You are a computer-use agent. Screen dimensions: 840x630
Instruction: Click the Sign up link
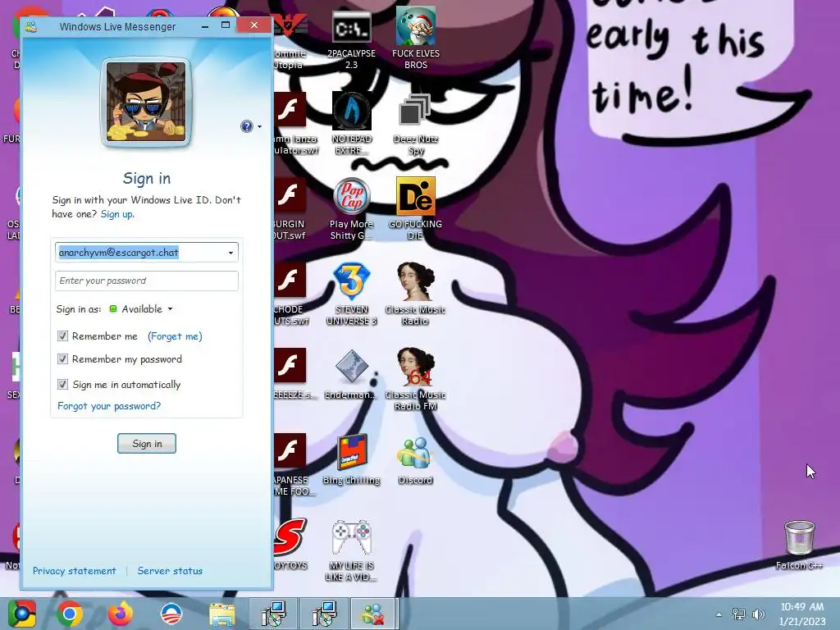(117, 214)
